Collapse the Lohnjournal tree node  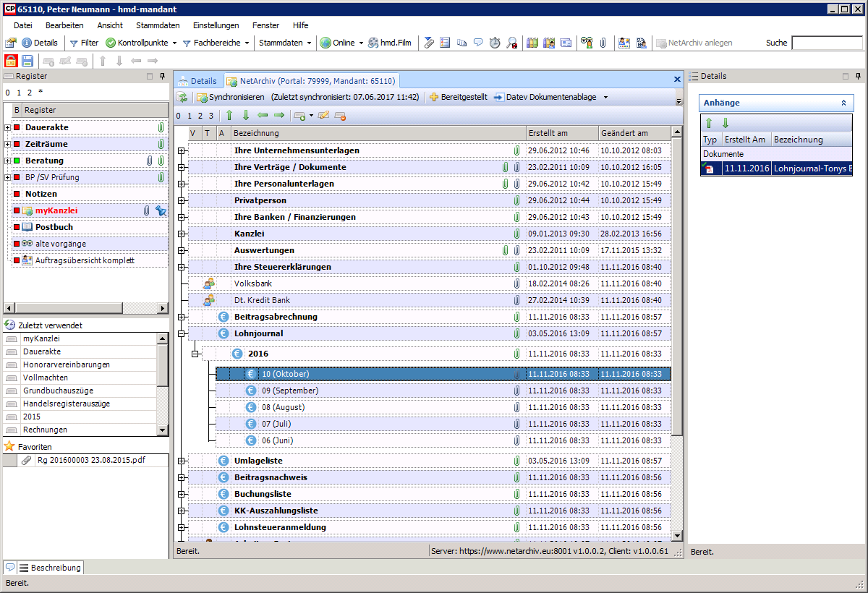(182, 334)
